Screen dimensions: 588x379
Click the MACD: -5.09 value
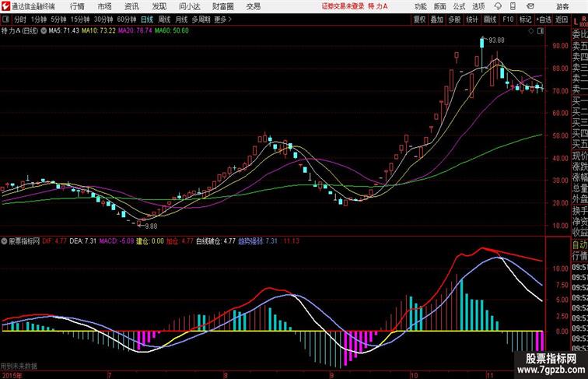tap(116, 241)
